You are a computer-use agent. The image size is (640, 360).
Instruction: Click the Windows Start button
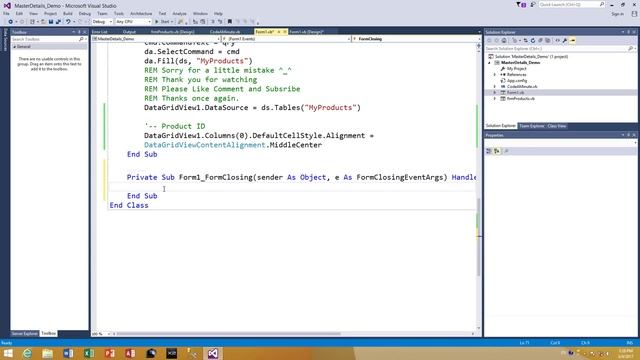[x=8, y=353]
